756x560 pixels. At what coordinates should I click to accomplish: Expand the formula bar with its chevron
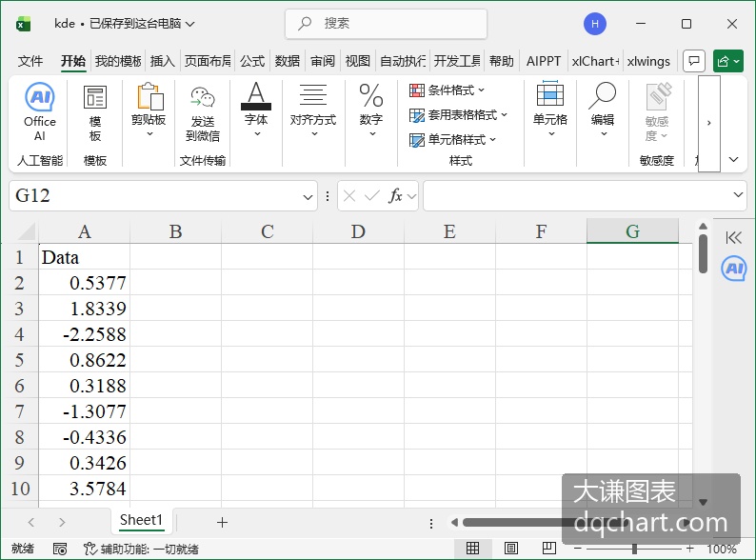pos(738,194)
